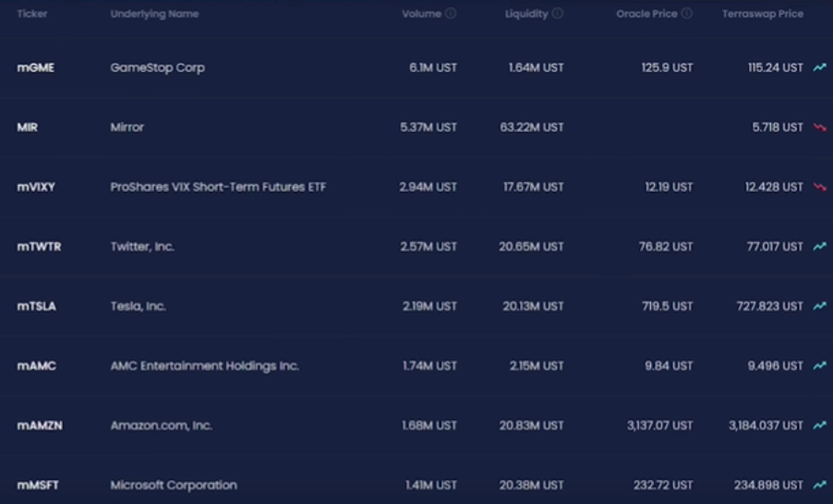Select the mTWTR ticker

pyautogui.click(x=39, y=246)
